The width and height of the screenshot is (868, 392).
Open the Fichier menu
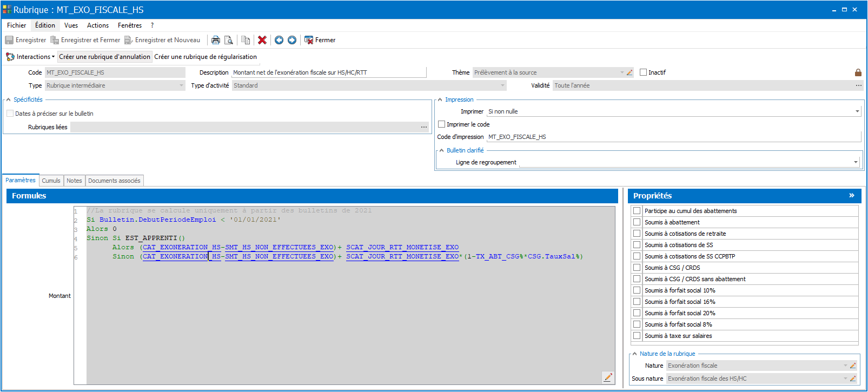[x=17, y=25]
